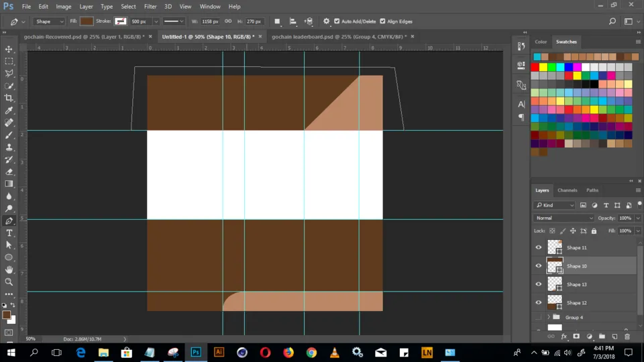Screen dimensions: 644x362
Task: Switch to the Channels tab
Action: pyautogui.click(x=568, y=190)
